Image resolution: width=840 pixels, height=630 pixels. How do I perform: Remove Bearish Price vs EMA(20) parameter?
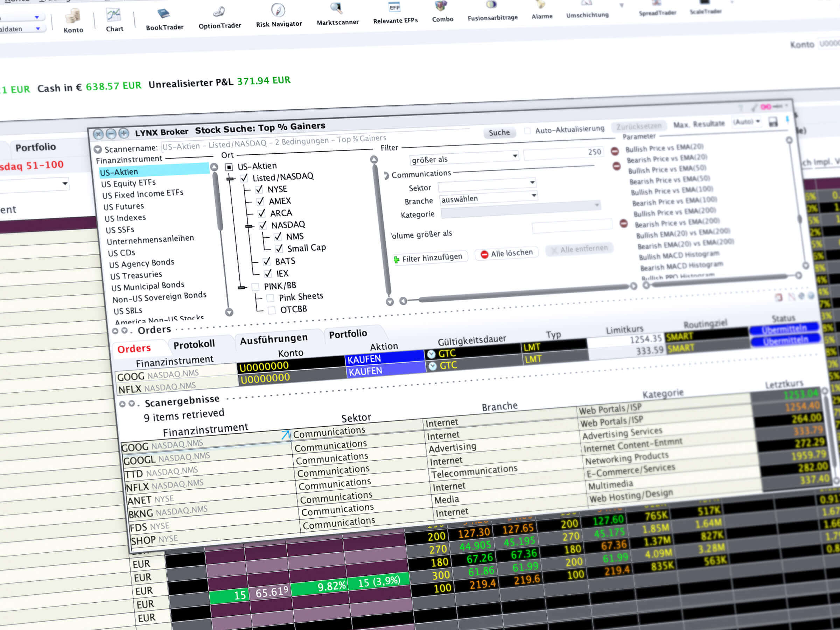pyautogui.click(x=616, y=166)
